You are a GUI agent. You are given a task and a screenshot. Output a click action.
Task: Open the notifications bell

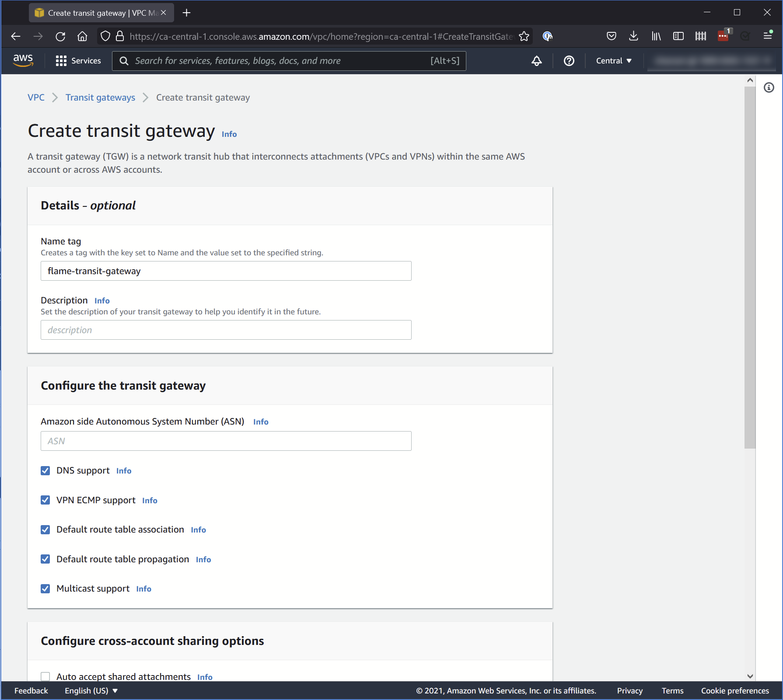(537, 61)
